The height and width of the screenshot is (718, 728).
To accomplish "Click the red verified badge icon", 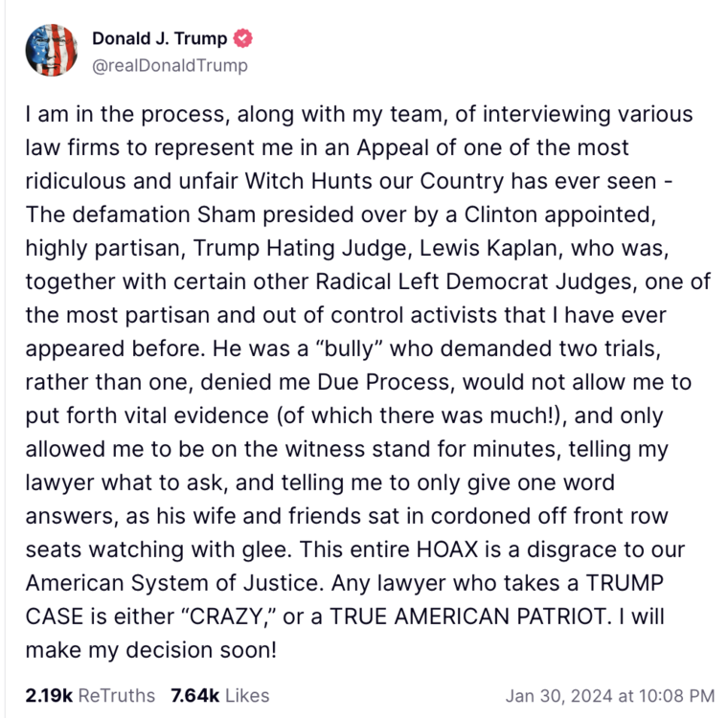I will pyautogui.click(x=244, y=39).
